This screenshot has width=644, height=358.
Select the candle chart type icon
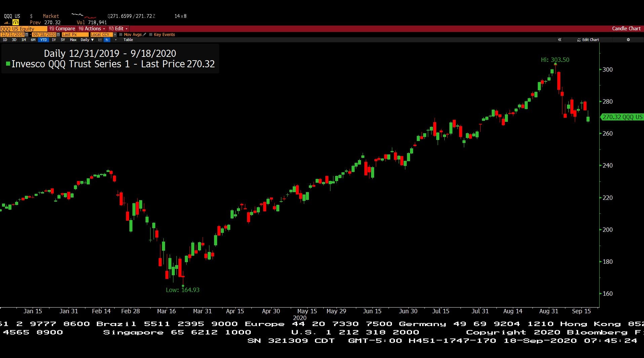tap(107, 40)
